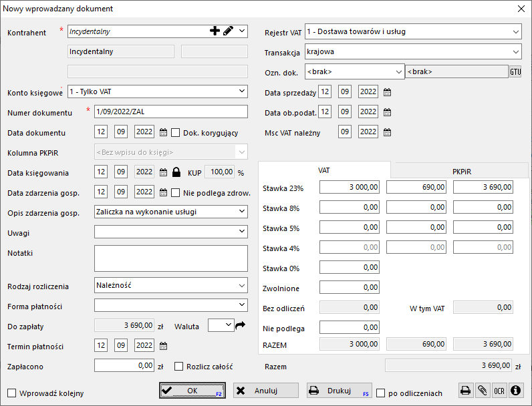This screenshot has width=532, height=406.
Task: Open calendar for Data dokumentu
Action: [x=164, y=133]
